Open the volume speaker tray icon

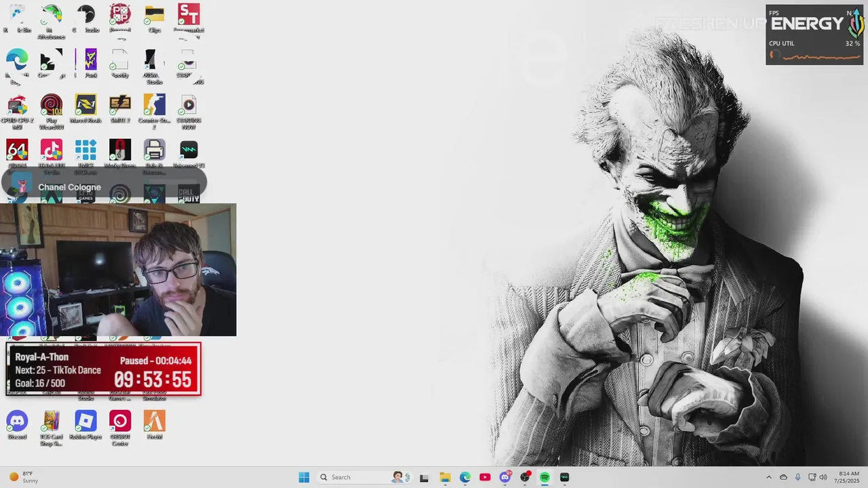(823, 477)
